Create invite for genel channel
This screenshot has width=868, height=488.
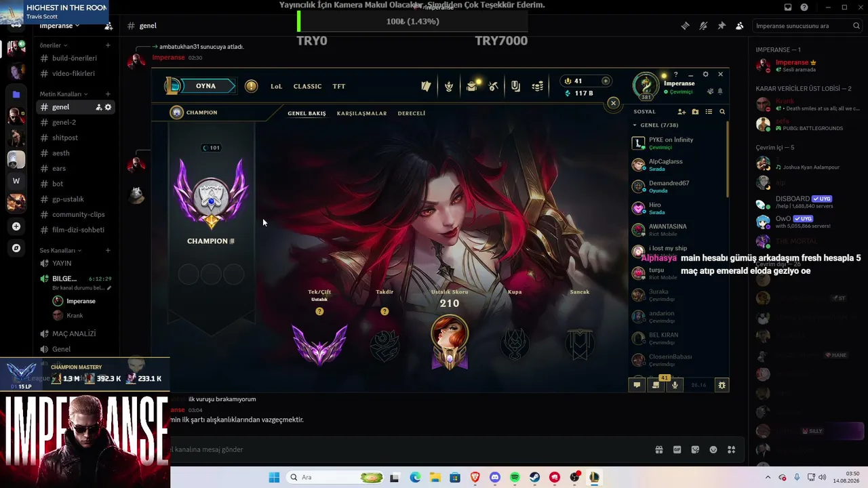pos(98,107)
